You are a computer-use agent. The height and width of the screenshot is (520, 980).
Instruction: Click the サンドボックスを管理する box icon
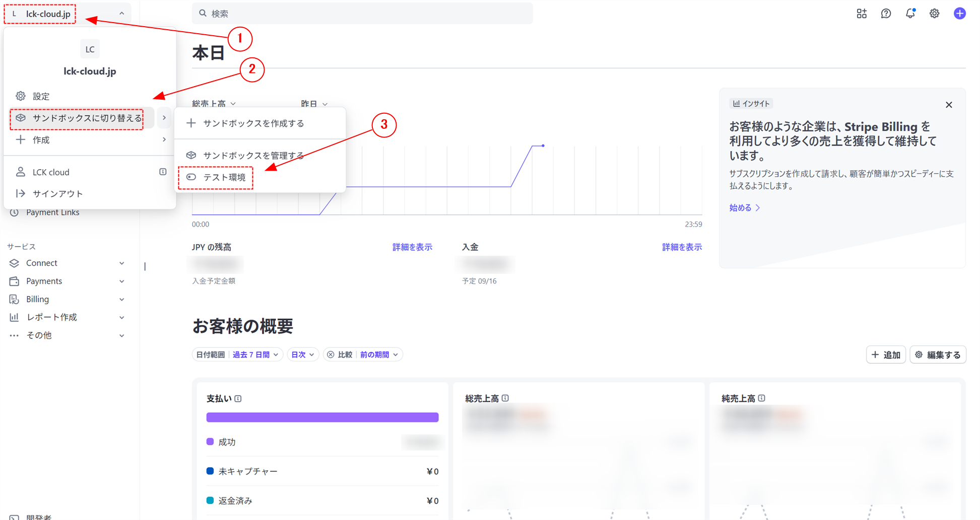(191, 155)
